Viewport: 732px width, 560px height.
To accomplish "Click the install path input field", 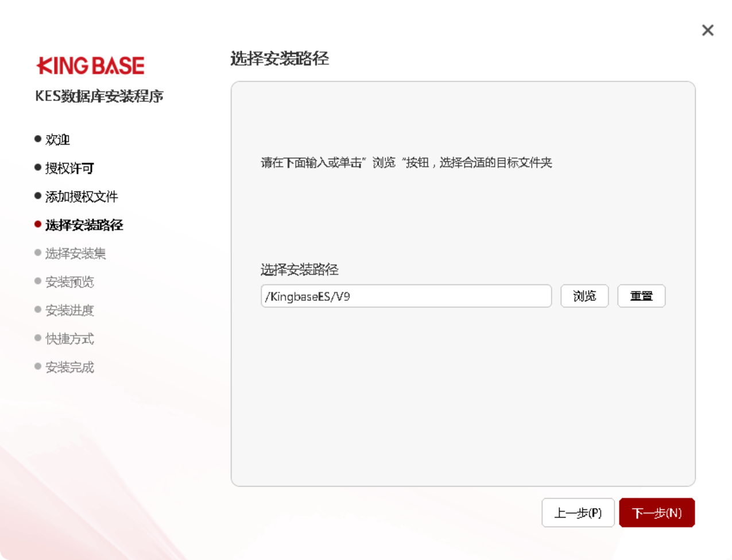I will 406,296.
